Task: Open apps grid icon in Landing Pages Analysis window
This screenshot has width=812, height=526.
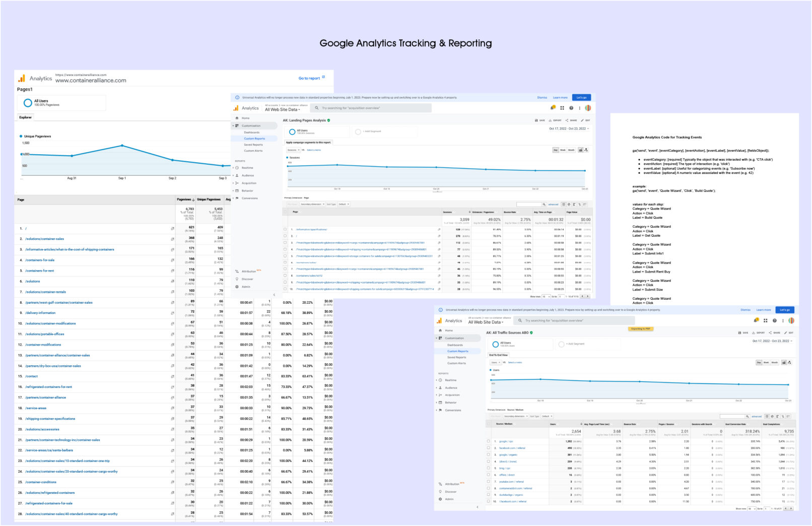Action: [562, 108]
